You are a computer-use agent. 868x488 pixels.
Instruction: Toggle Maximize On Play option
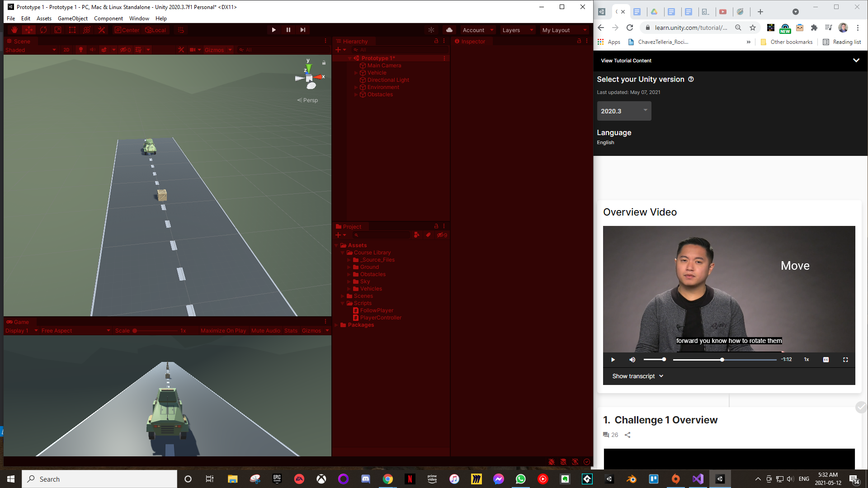tap(223, 331)
